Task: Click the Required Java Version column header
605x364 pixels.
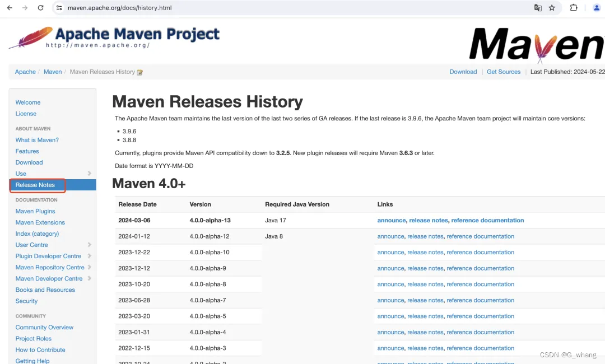Action: tap(297, 204)
